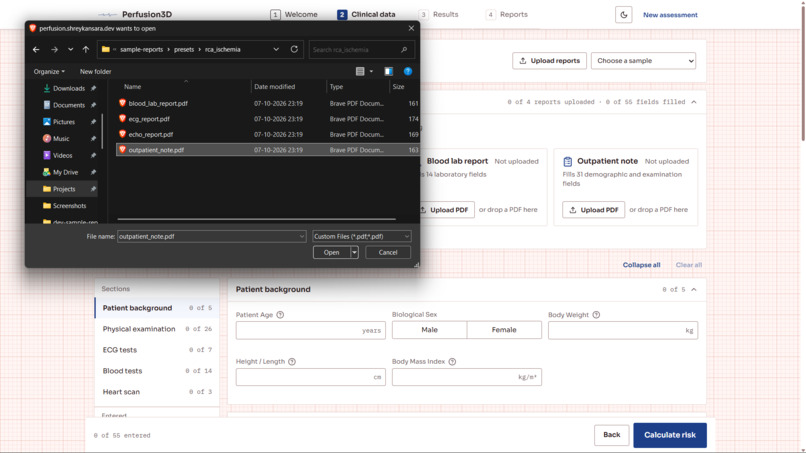Image resolution: width=806 pixels, height=453 pixels.
Task: Show Height / Length help icon
Action: pyautogui.click(x=292, y=361)
